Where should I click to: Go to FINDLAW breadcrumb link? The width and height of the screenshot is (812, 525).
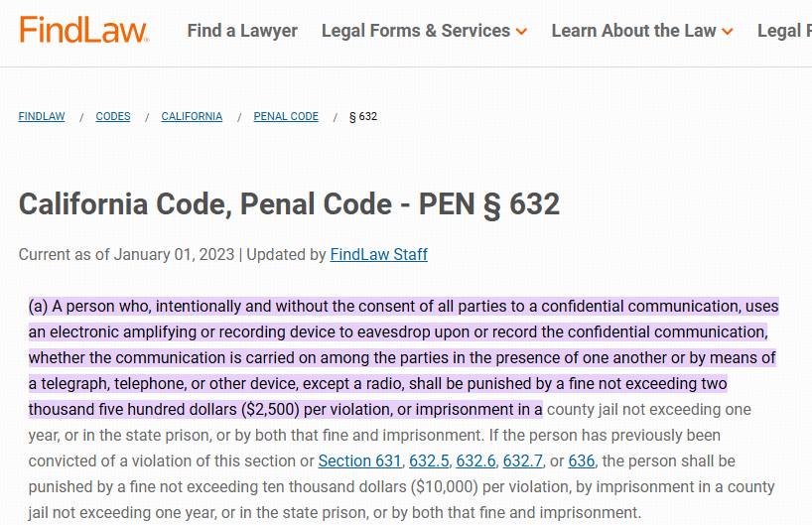pos(42,116)
